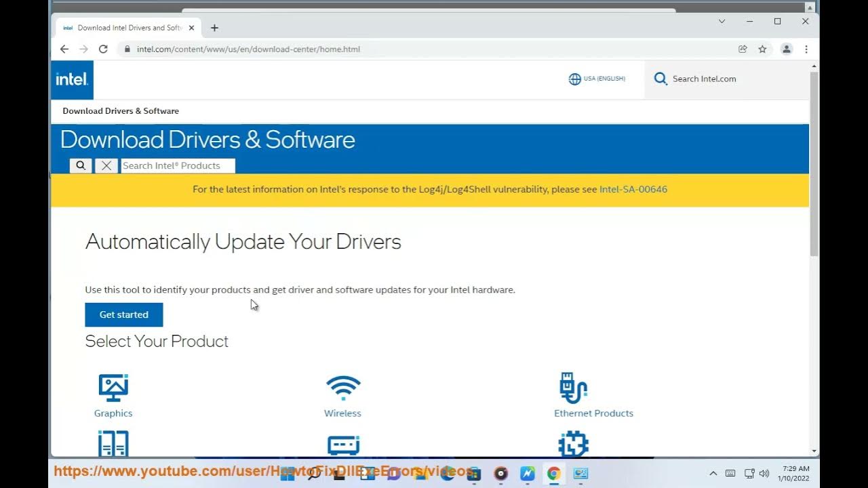The width and height of the screenshot is (868, 488).
Task: Select the Wireless product icon
Action: click(x=343, y=388)
